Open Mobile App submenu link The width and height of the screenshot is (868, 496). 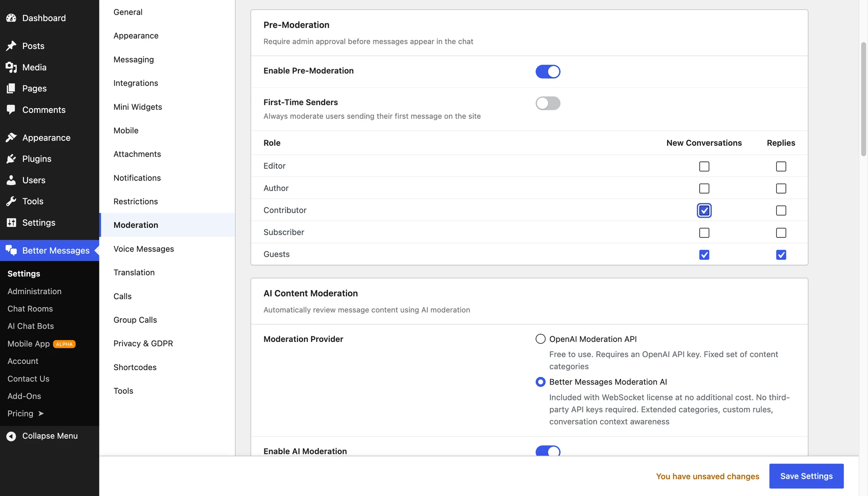coord(29,344)
